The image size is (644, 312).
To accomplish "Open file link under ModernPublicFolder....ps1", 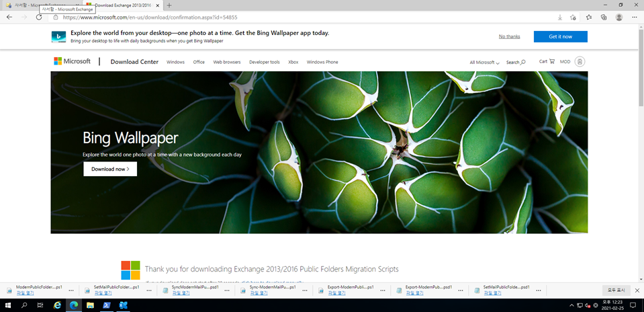I will tap(25, 293).
